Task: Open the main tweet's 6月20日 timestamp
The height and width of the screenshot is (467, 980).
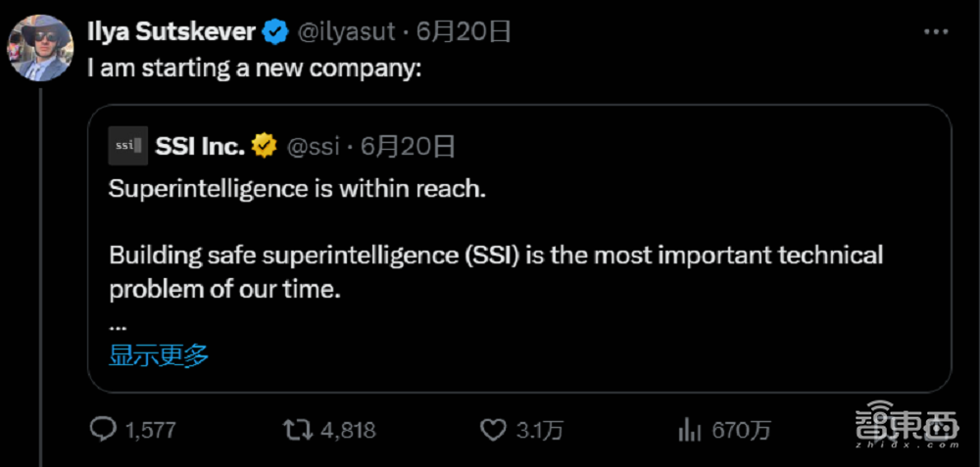Action: coord(465,32)
